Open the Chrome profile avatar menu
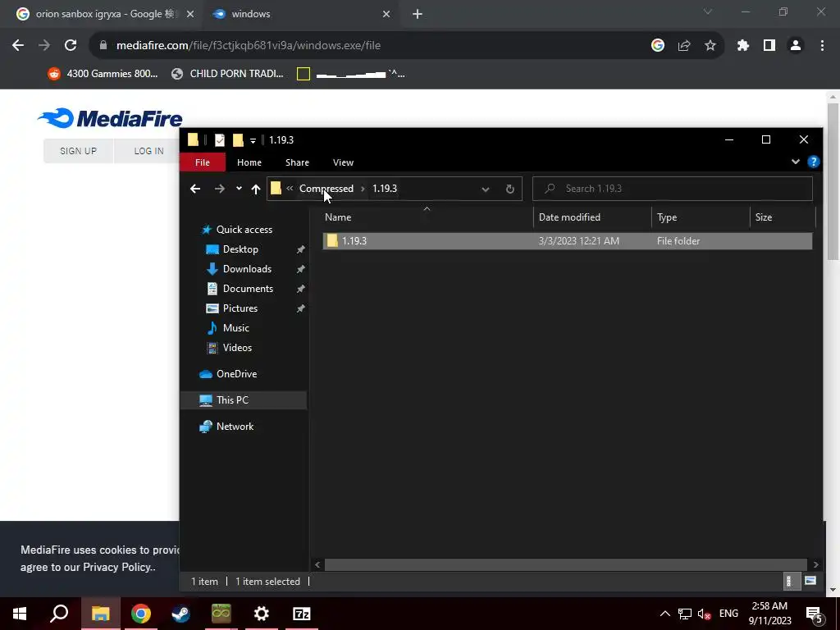Screen dimensions: 840x630 tap(796, 46)
